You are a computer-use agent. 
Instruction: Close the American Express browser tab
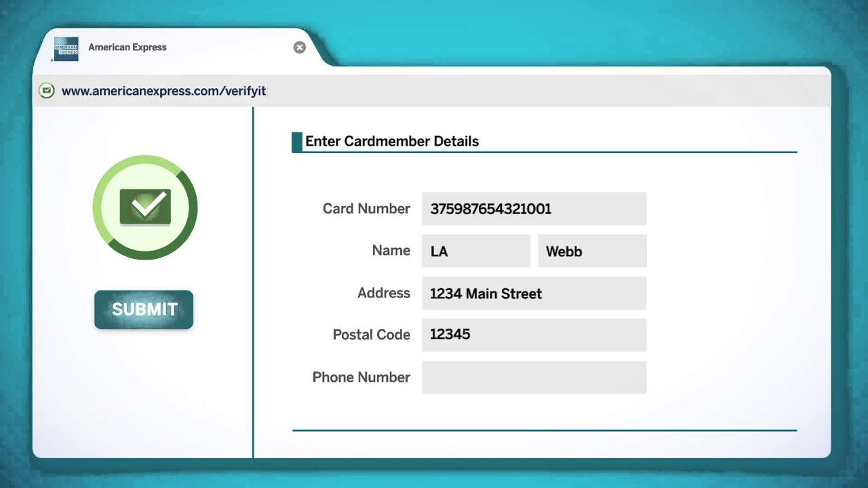point(300,47)
